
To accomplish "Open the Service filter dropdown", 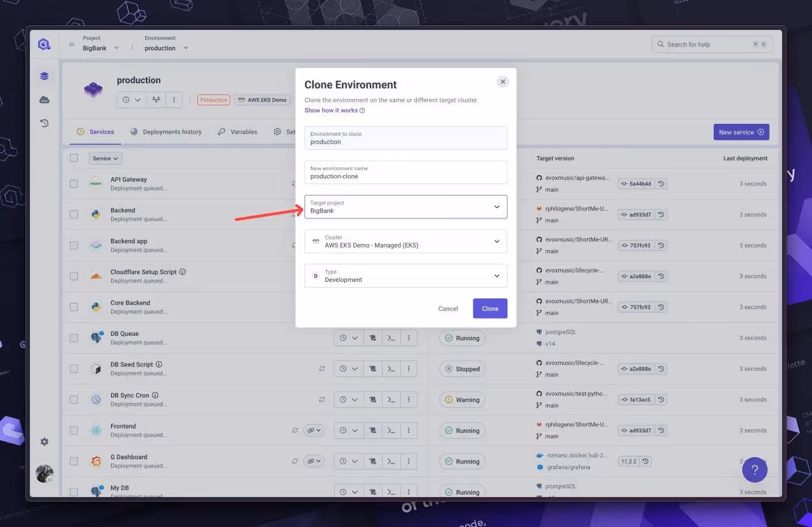I will 105,158.
